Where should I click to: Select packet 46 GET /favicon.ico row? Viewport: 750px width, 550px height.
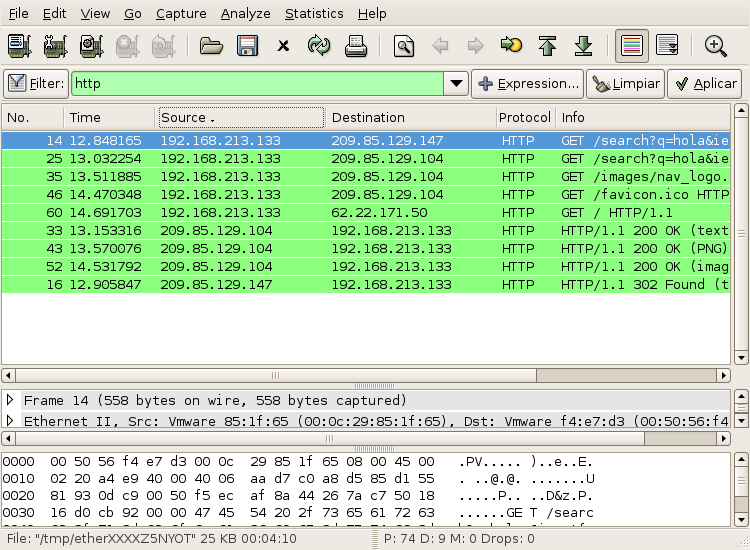point(366,195)
